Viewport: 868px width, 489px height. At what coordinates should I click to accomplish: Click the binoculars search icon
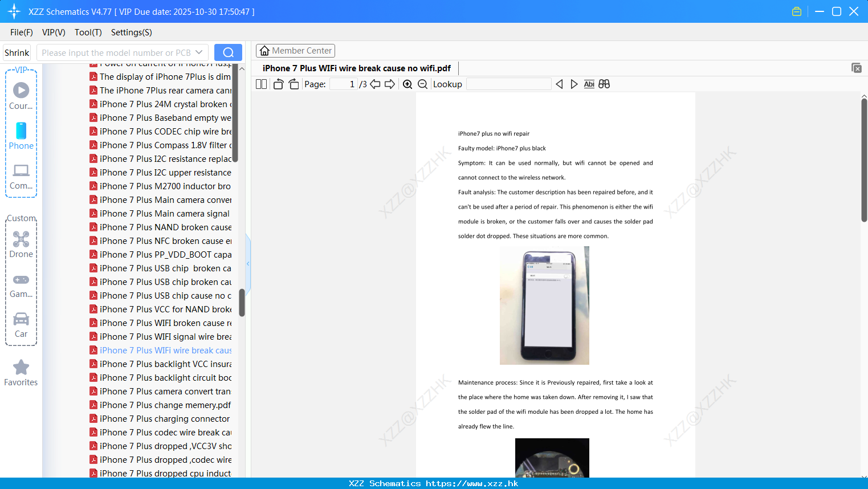tap(604, 84)
